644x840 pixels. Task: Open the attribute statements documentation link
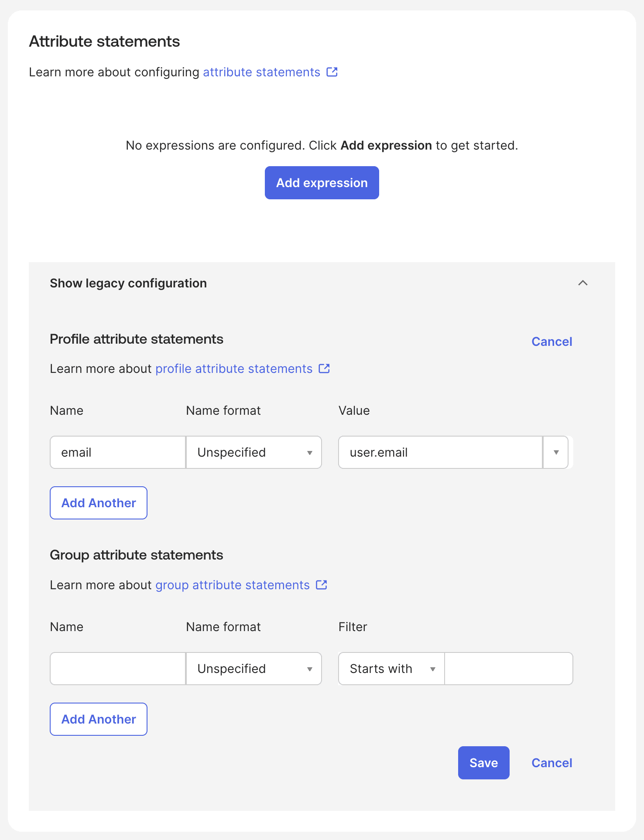point(261,72)
